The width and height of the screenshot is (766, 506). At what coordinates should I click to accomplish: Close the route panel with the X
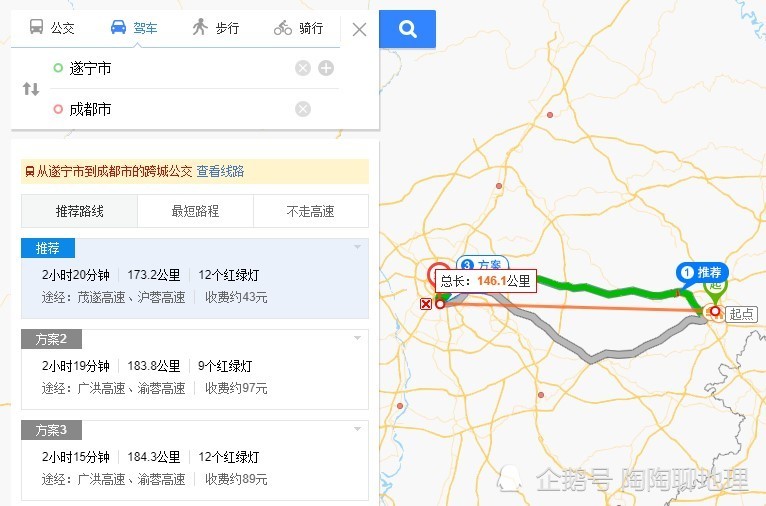(x=360, y=30)
